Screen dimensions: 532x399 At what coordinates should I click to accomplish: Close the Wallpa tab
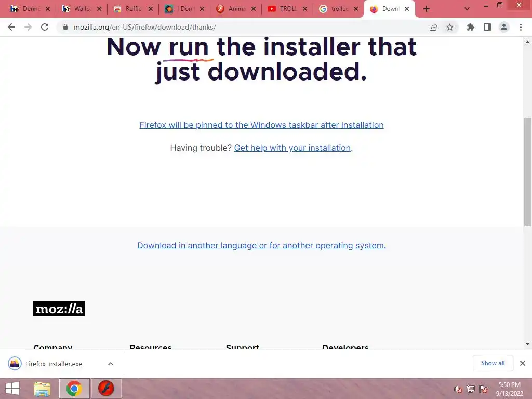(99, 9)
